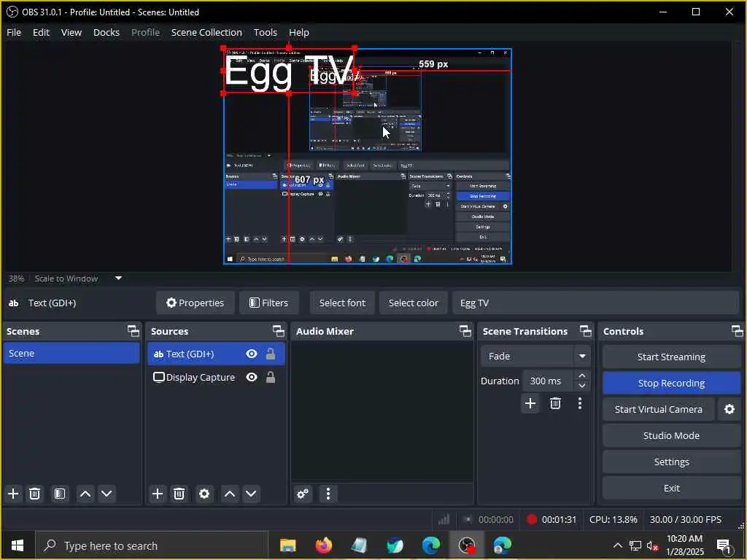Select Display Capture source row
This screenshot has width=747, height=560.
[216, 377]
